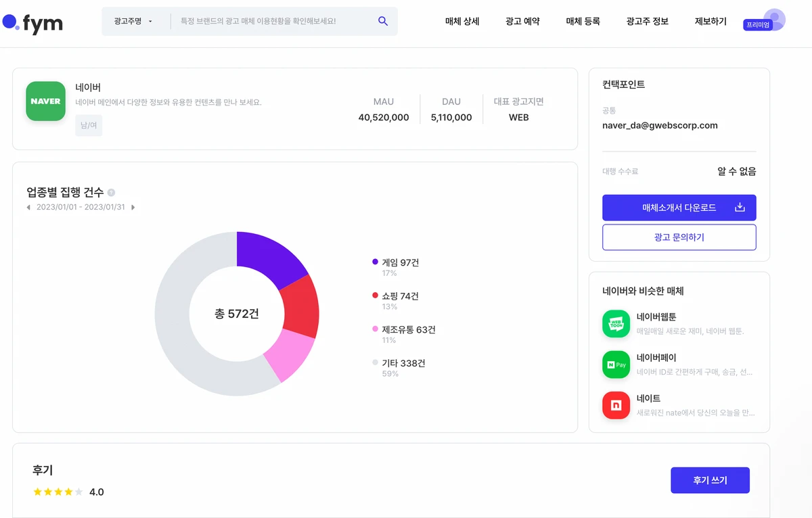
Task: Open the 네이버페이 N Pay icon
Action: (x=616, y=364)
